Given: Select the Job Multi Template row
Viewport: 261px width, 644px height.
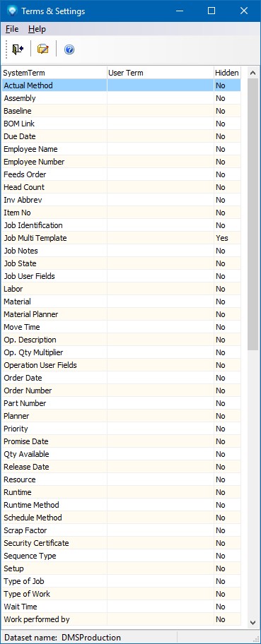Looking at the screenshot, I should [x=121, y=238].
